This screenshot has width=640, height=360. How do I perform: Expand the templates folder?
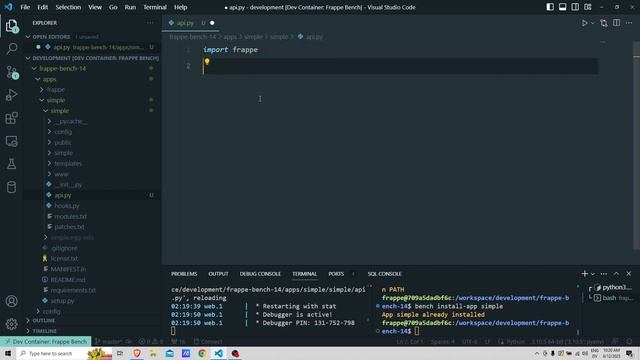68,163
